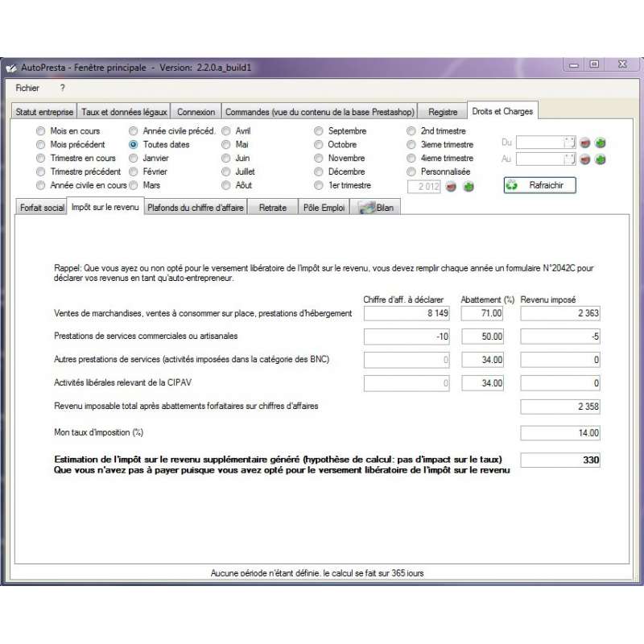Click the green plus icon beside the Au date
The image size is (644, 644).
tap(601, 159)
